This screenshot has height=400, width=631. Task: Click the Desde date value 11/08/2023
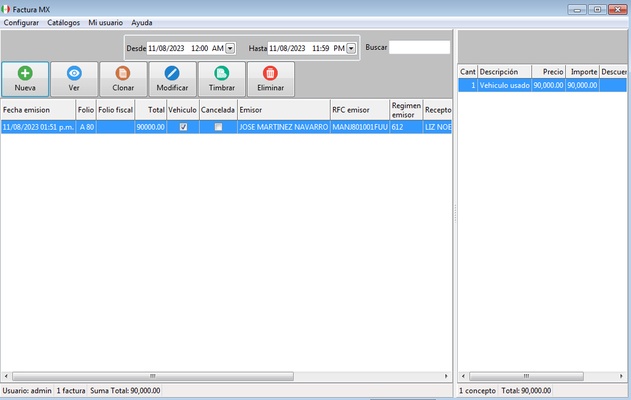click(x=166, y=48)
